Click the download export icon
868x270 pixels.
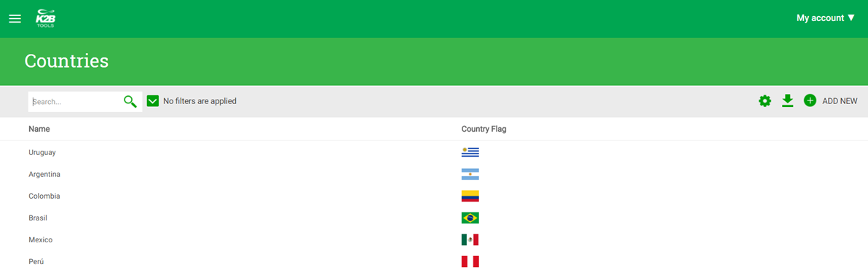tap(787, 100)
